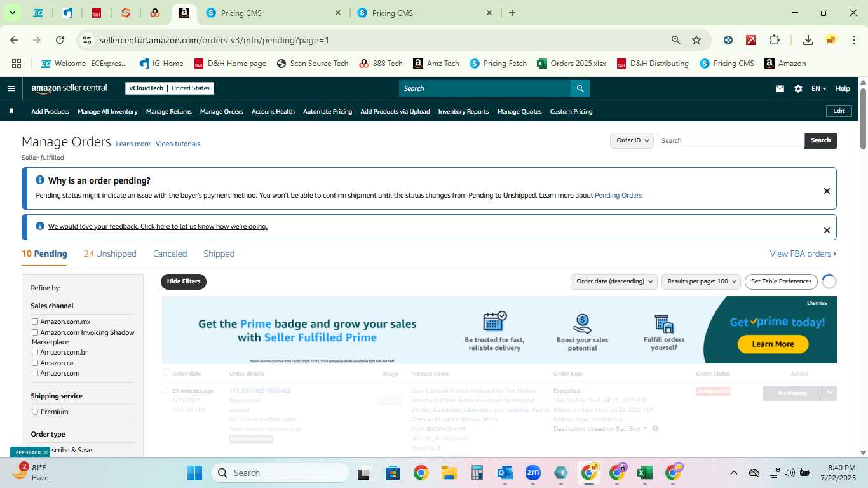Open the Results per page dropdown
868x488 pixels.
tap(701, 281)
